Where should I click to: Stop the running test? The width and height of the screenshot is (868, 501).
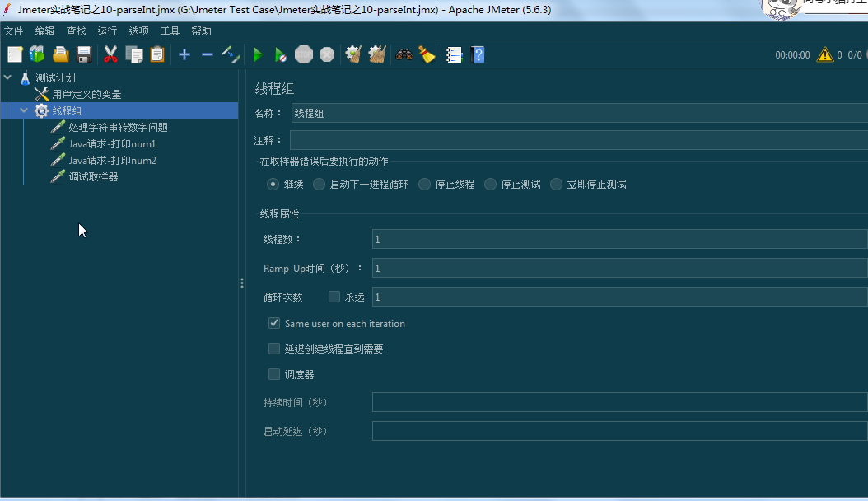(303, 54)
